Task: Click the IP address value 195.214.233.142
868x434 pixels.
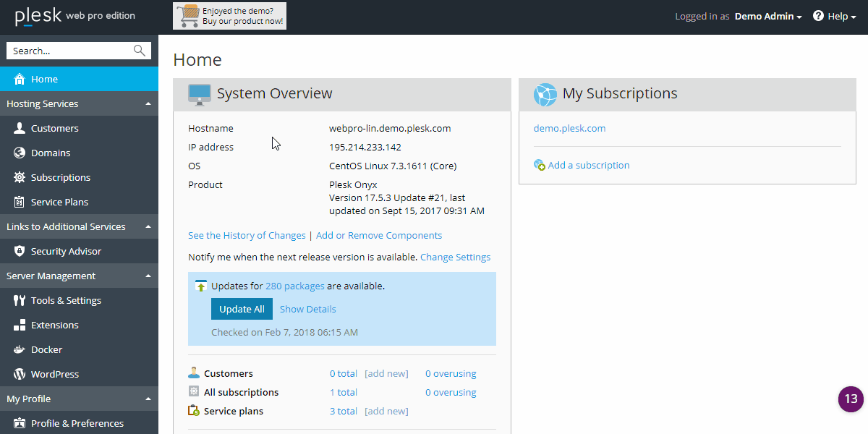Action: 365,147
